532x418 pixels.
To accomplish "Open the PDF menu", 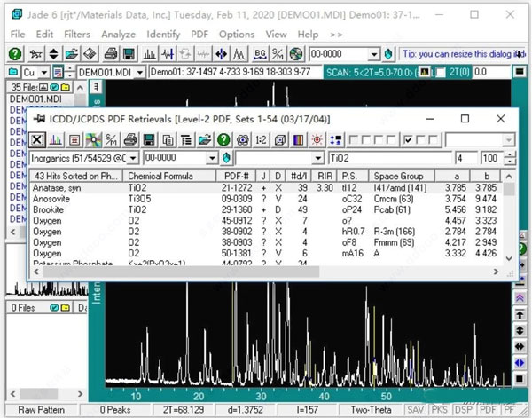I will [199, 35].
